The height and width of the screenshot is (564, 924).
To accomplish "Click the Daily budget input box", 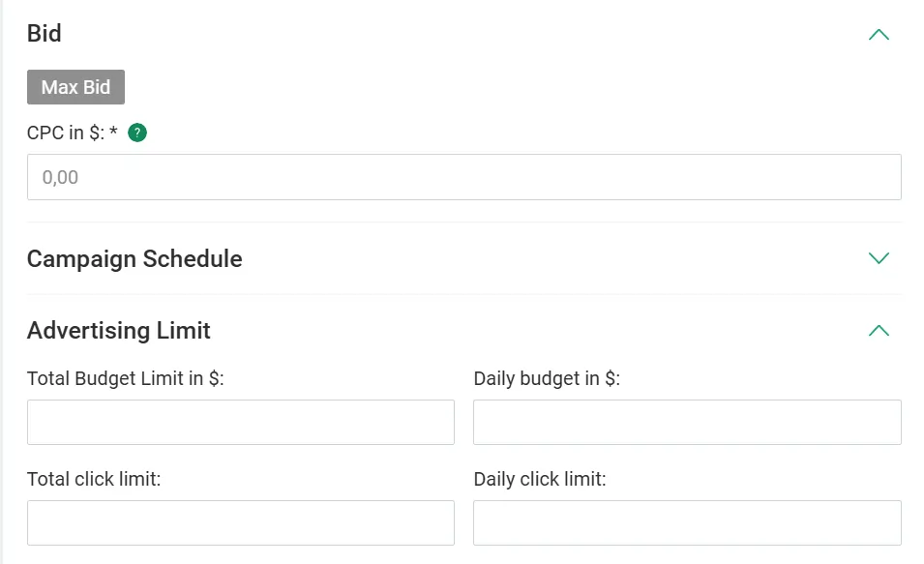I will (687, 422).
